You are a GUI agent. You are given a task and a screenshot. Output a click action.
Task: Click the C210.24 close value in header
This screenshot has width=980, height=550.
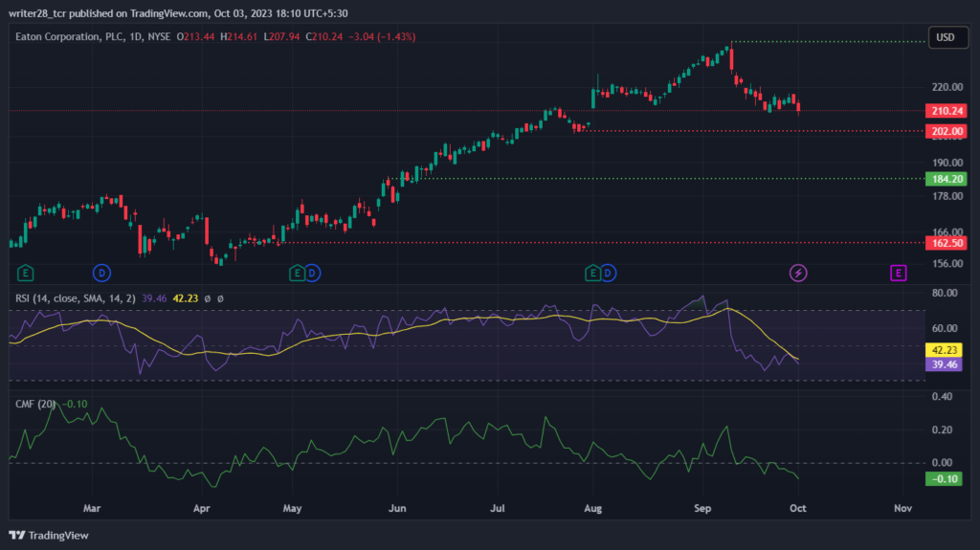(x=323, y=37)
